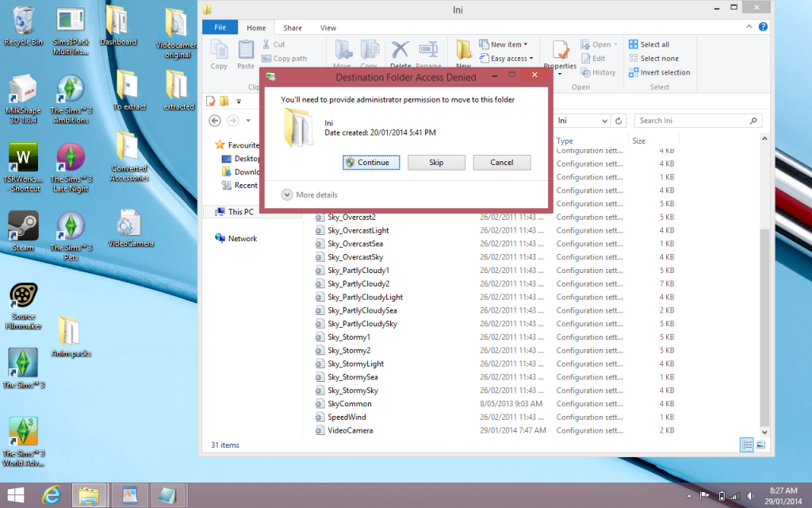Image resolution: width=812 pixels, height=508 pixels.
Task: Switch to the View ribbon tab
Action: [x=327, y=28]
